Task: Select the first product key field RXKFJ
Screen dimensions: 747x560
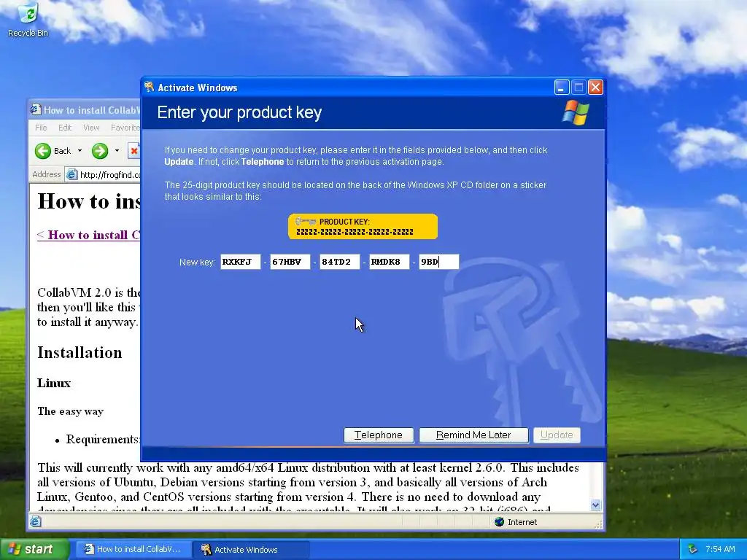Action: [241, 262]
